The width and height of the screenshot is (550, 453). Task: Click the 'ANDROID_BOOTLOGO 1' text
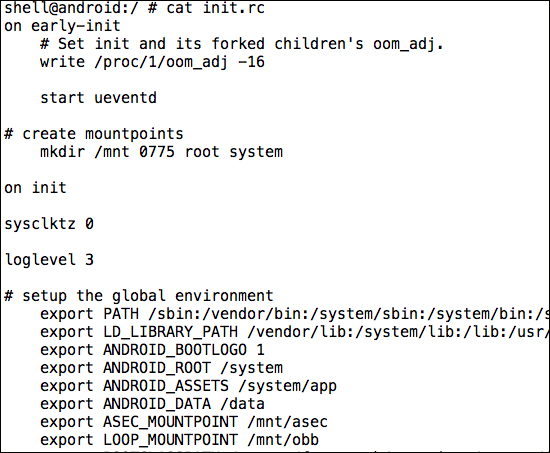184,350
